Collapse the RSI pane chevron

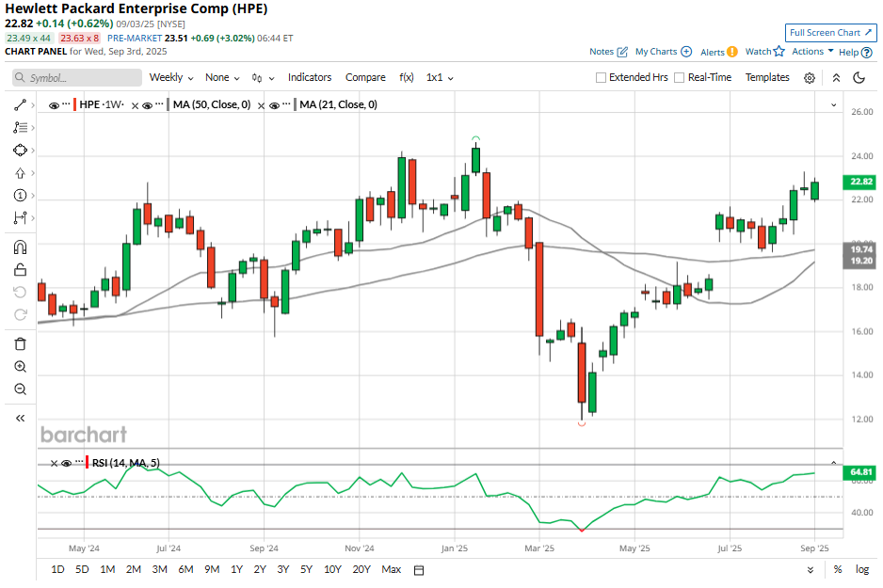click(x=833, y=463)
